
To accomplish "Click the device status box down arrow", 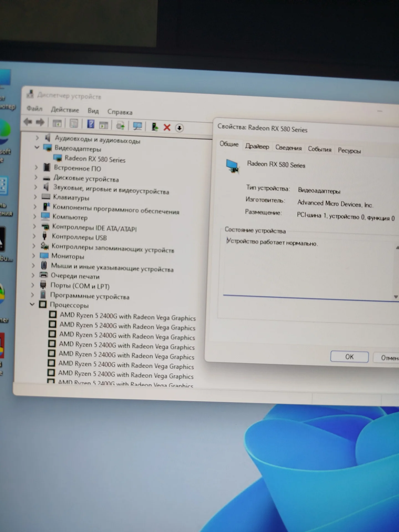I will [396, 297].
